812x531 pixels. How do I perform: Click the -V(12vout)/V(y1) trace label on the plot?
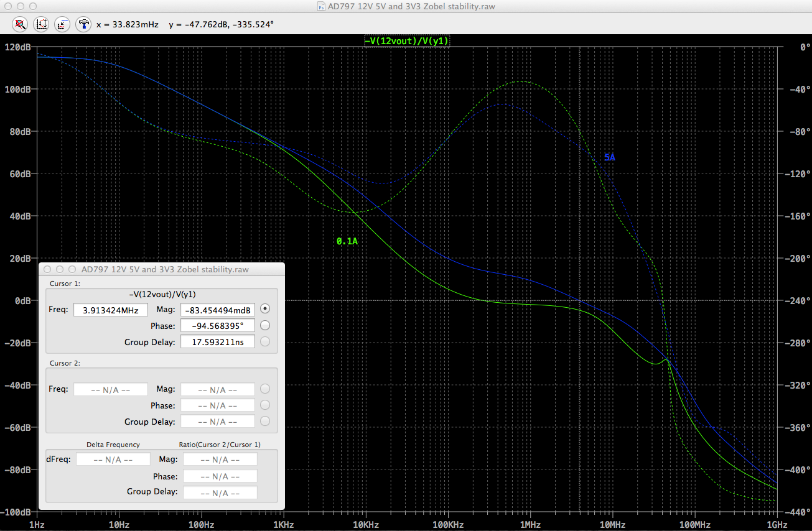[407, 40]
